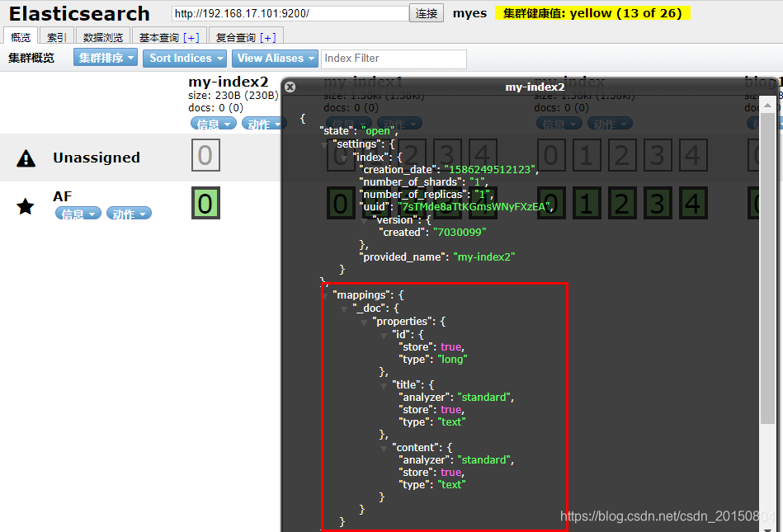Click the "type": "long" line
The image size is (783, 532).
coord(433,360)
